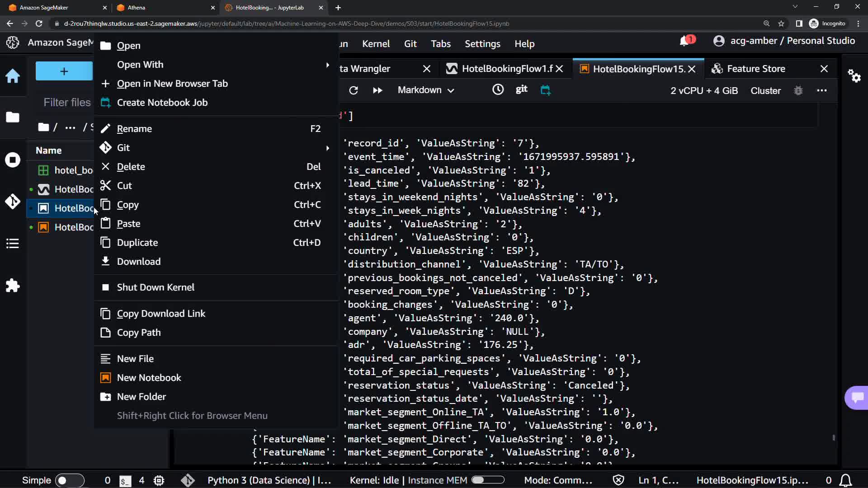Image resolution: width=868 pixels, height=488 pixels.
Task: Open Table of Contents sidebar icon
Action: click(13, 244)
